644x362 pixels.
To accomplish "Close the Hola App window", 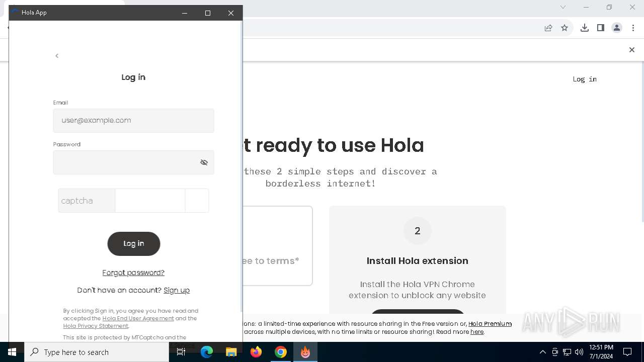I will pos(231,13).
